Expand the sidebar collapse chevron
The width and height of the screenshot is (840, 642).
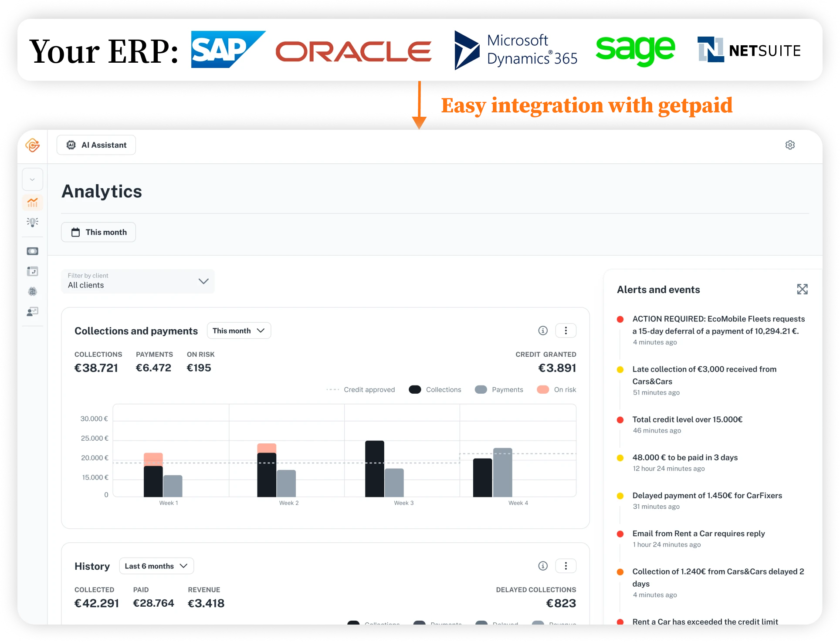point(32,179)
